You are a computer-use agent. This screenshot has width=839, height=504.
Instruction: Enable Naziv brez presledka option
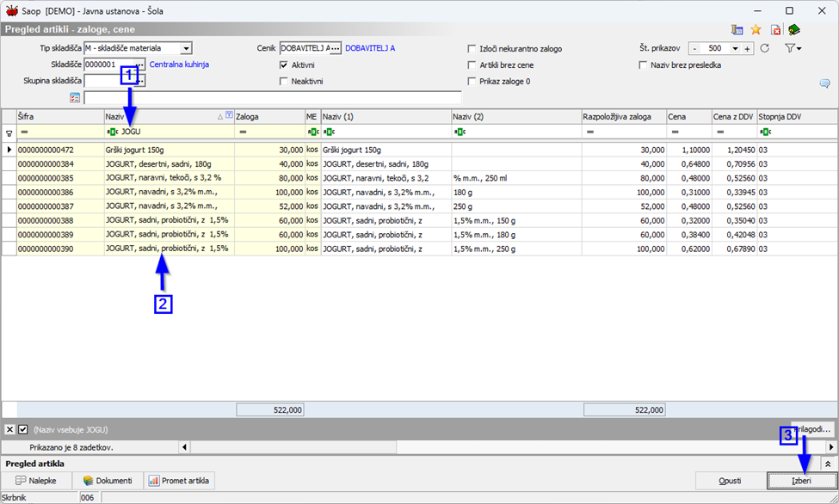coord(643,65)
